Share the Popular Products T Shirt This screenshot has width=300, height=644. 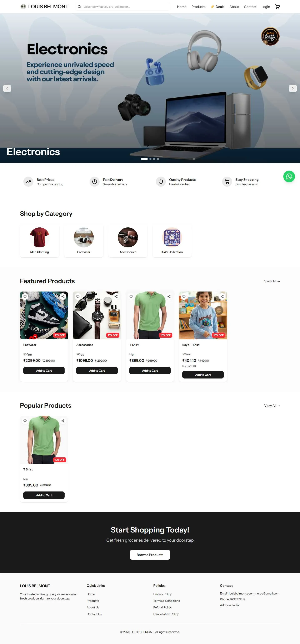pyautogui.click(x=63, y=421)
